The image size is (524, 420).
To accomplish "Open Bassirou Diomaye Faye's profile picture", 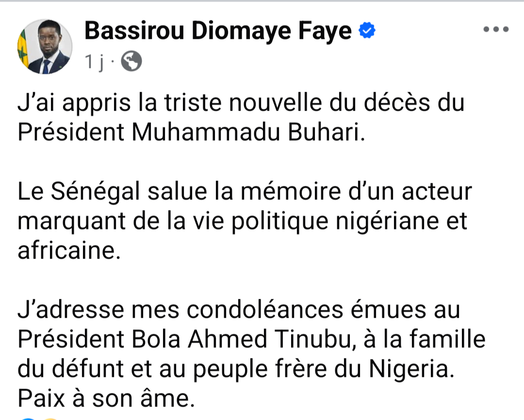I will [46, 47].
